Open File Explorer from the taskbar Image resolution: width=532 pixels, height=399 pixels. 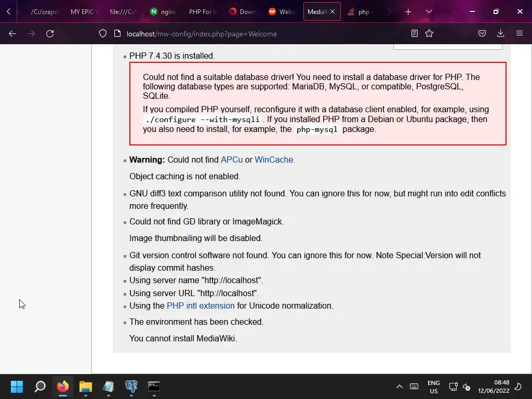pos(86,387)
